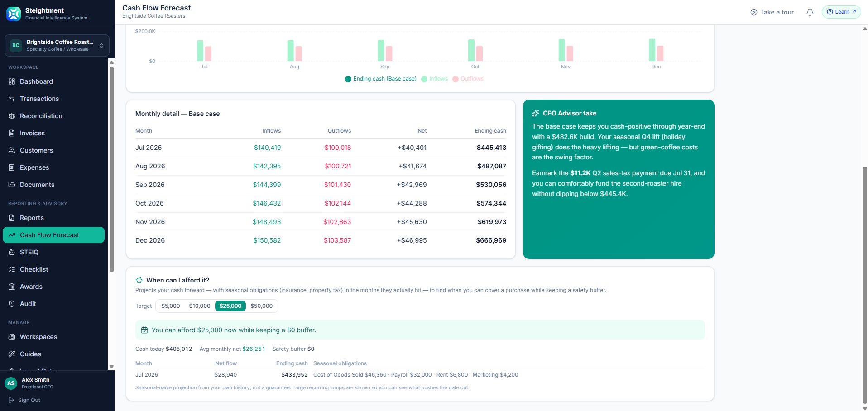Click the Steightment logo icon
The height and width of the screenshot is (411, 868).
(14, 14)
